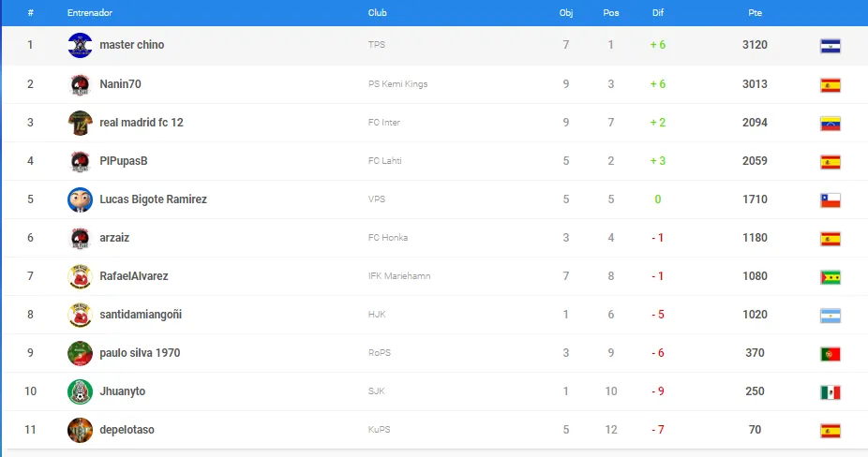Screen dimensions: 868x457
Task: Sort by the Dif column header
Action: point(658,13)
